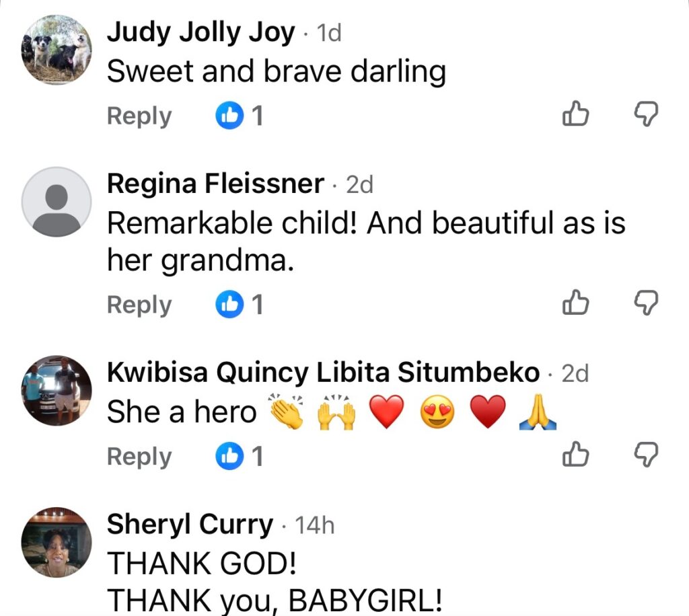Open Judy Jolly Joy's dog avatar photo
The width and height of the screenshot is (689, 616).
[57, 50]
